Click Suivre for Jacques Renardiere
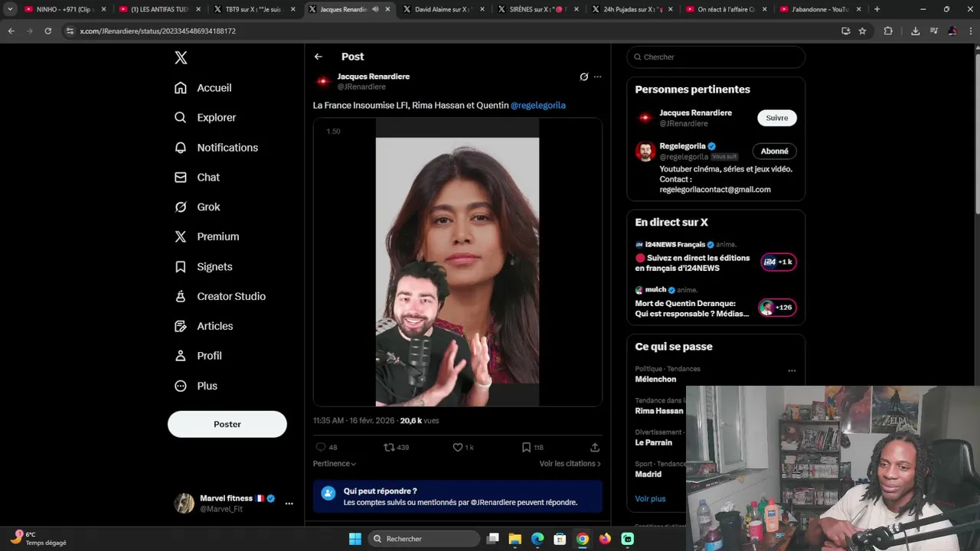This screenshot has height=551, width=980. 777,118
